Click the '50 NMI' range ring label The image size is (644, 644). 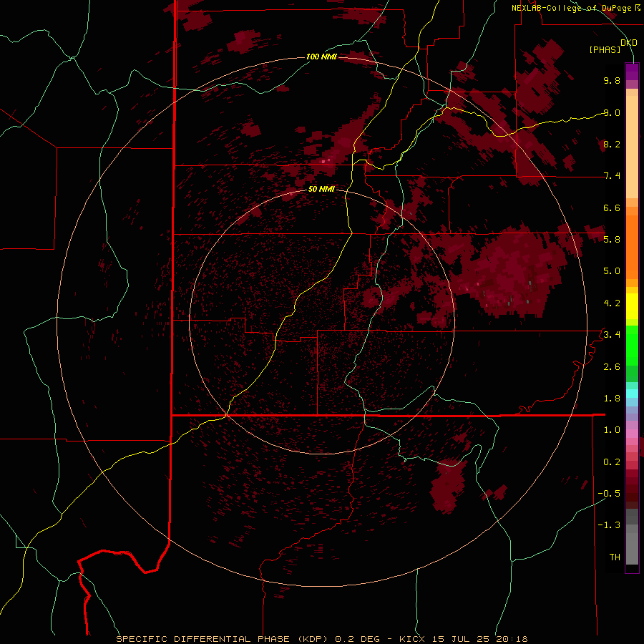321,189
